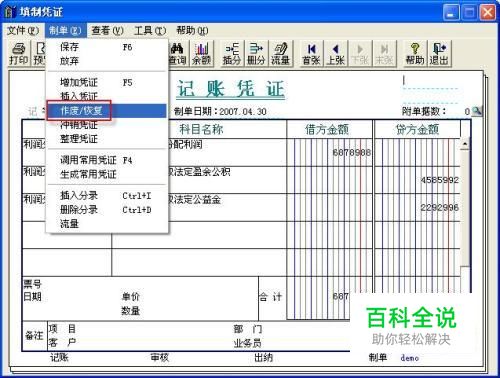Image resolution: width=500 pixels, height=378 pixels.
Task: Click the credit amount 2292996 cell
Action: (x=417, y=208)
